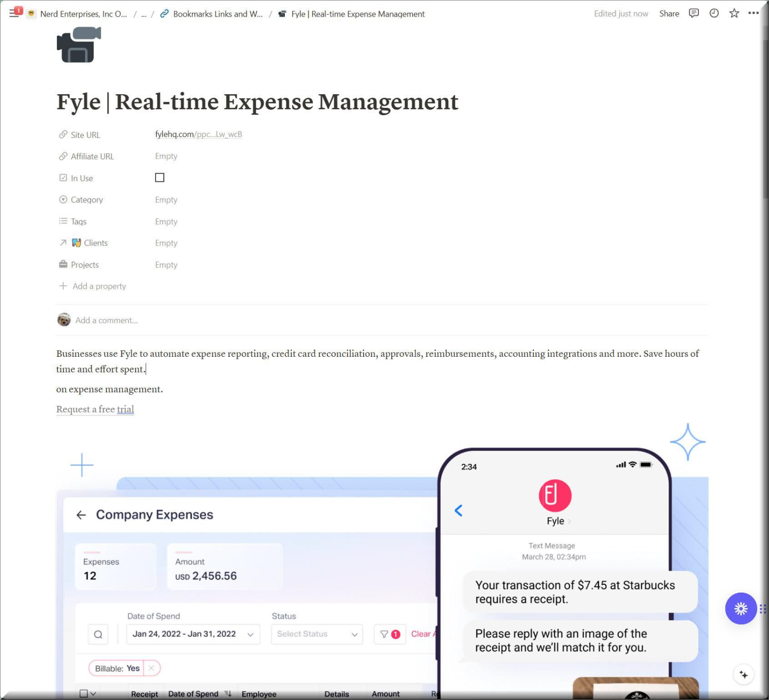Click the Share button
Image resolution: width=769 pixels, height=700 pixels.
tap(669, 14)
